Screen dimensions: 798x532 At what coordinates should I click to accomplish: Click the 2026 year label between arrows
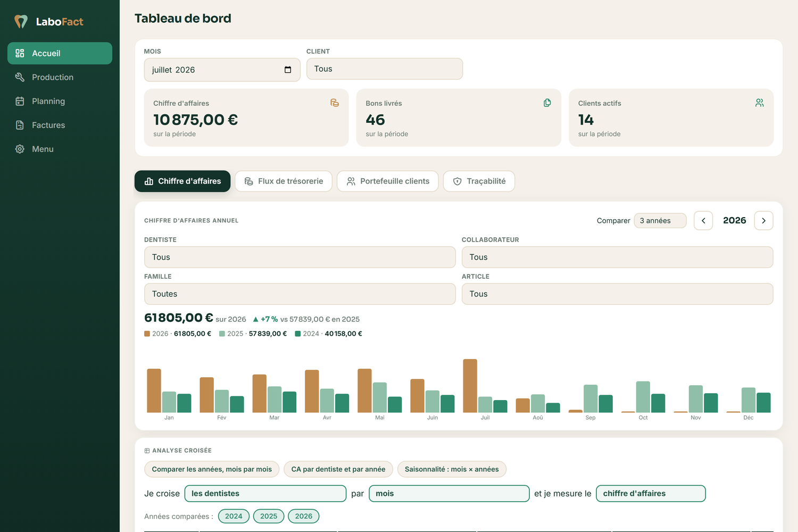734,220
